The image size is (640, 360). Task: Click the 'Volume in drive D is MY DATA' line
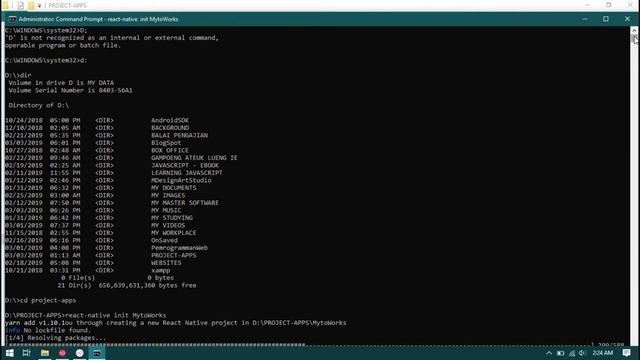[x=61, y=83]
